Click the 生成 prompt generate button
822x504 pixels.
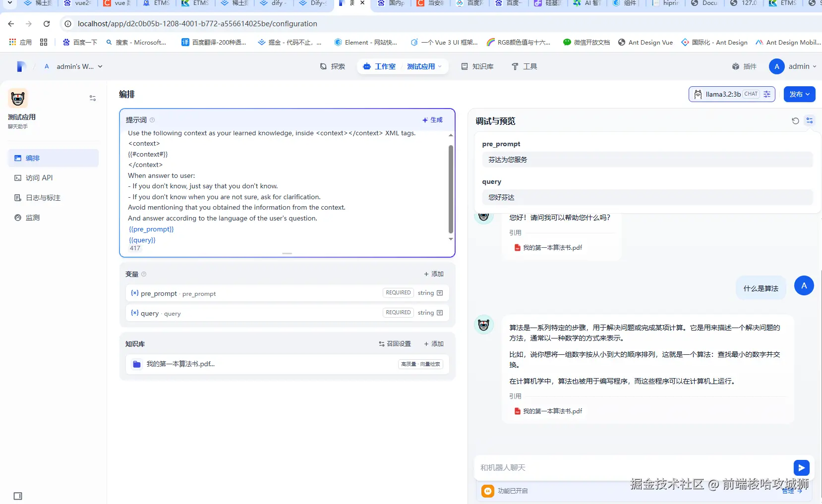pos(432,120)
